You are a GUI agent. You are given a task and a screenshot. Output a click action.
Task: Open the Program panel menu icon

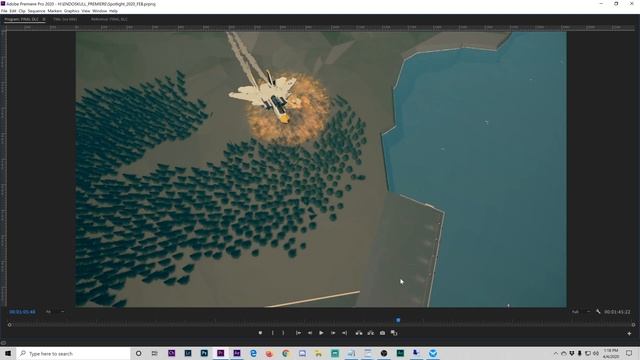44,19
